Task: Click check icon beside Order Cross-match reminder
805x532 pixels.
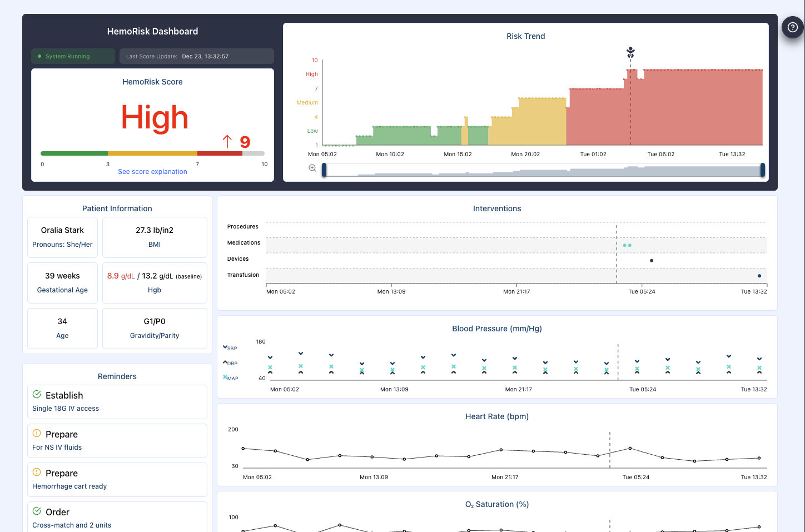Action: coord(37,511)
